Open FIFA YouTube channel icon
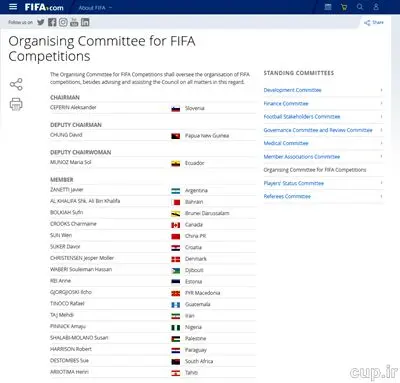 tap(74, 22)
